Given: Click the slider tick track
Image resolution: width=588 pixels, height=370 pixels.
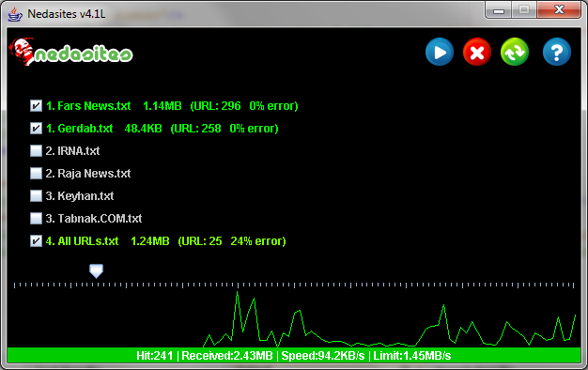Looking at the screenshot, I should (294, 285).
